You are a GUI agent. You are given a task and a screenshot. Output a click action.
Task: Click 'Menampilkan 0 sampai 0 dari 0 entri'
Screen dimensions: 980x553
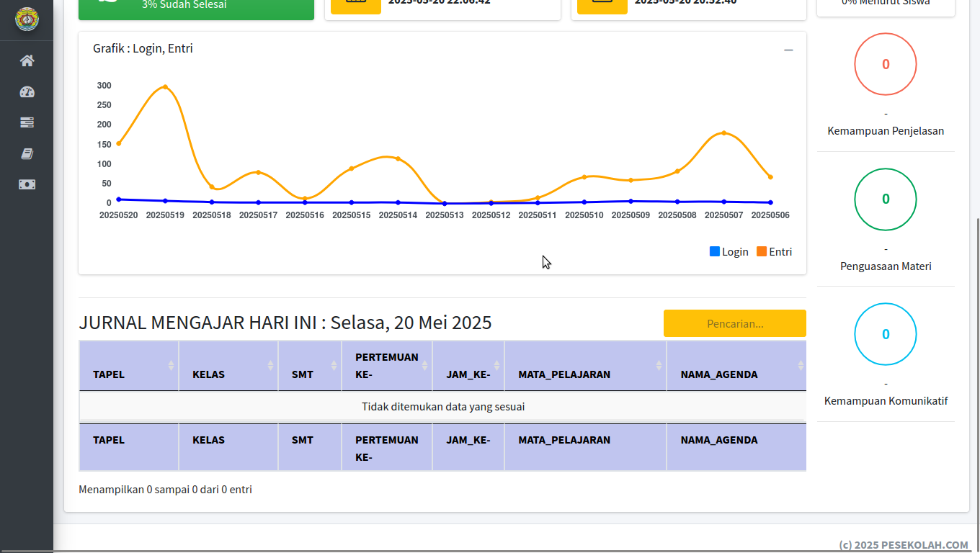pyautogui.click(x=165, y=490)
